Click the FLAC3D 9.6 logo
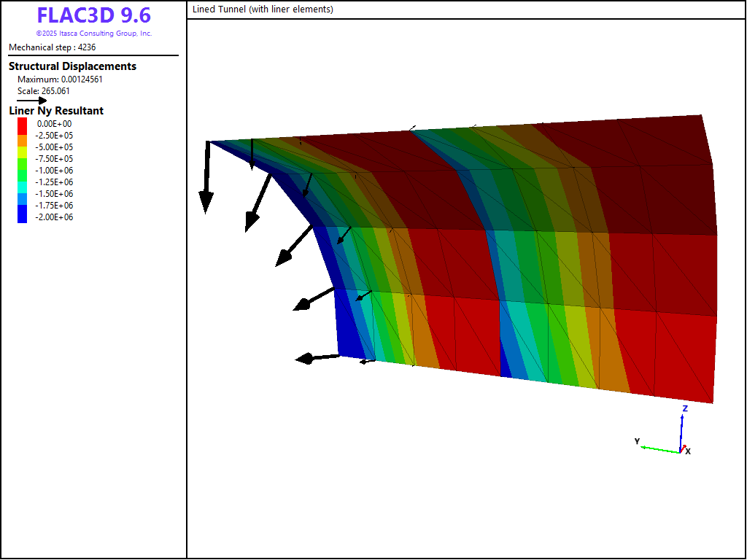The width and height of the screenshot is (747, 560). tap(93, 16)
